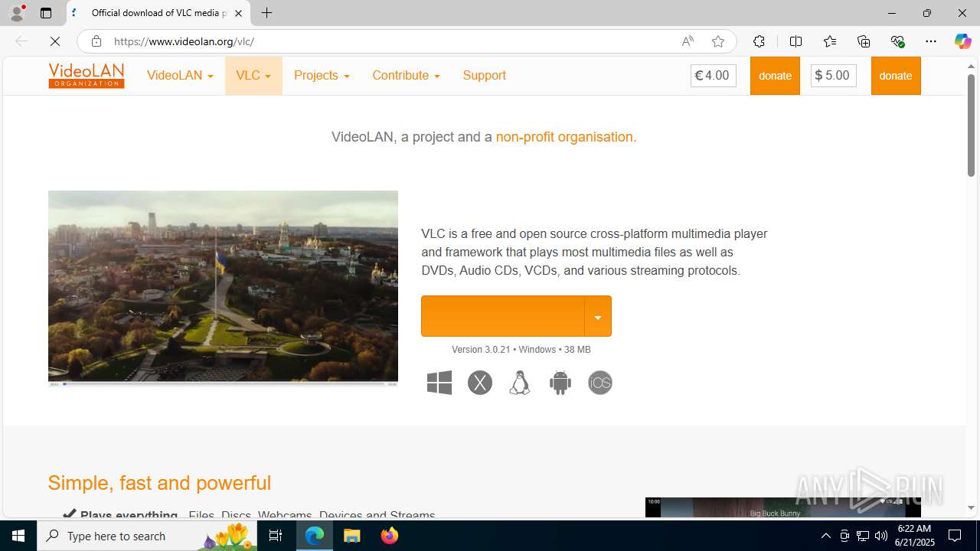Edit the dollar 5.00 donation field
Viewport: 980px width, 551px height.
[834, 76]
